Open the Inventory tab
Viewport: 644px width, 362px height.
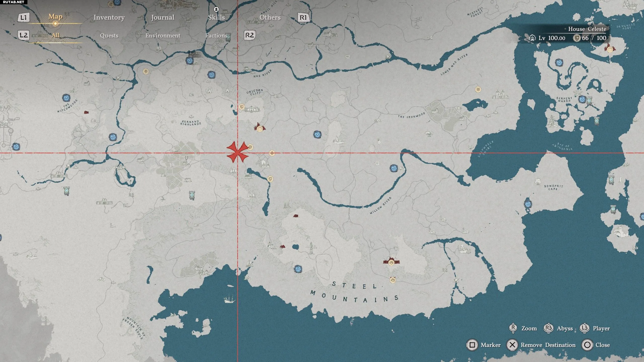click(x=109, y=17)
